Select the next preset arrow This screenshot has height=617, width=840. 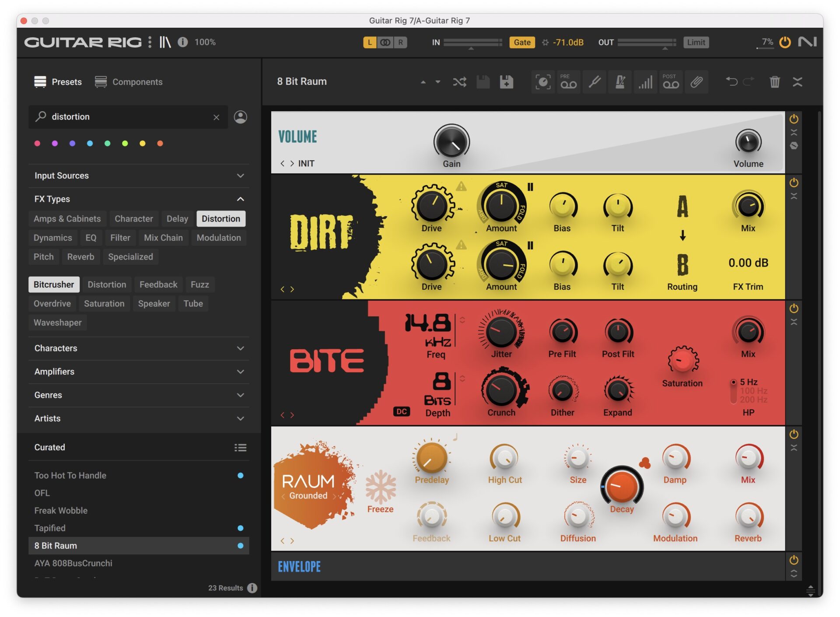437,82
